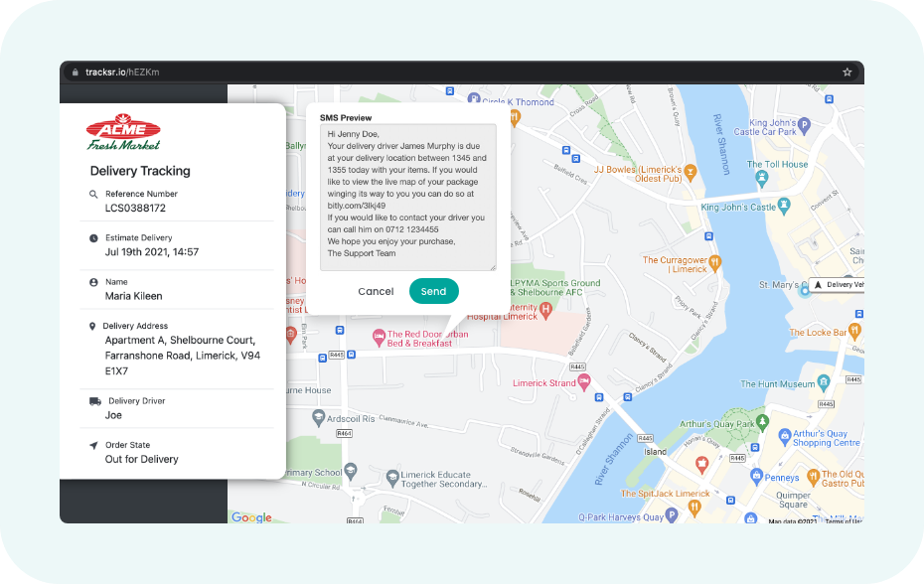
Task: Click The Old Quarter Gastro Pub marker
Action: coord(813,476)
